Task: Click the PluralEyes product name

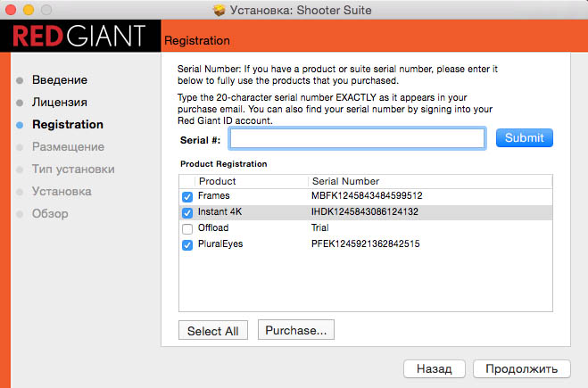Action: [220, 244]
